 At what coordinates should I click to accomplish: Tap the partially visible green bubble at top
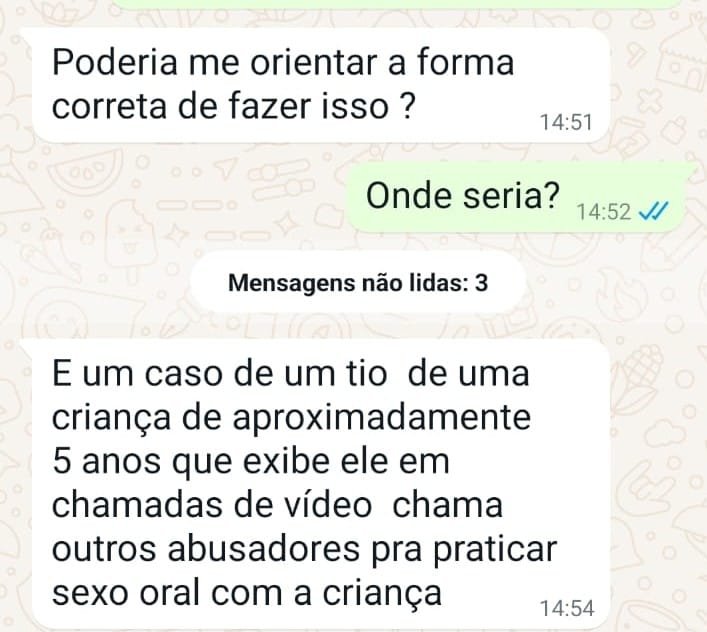pos(397,4)
